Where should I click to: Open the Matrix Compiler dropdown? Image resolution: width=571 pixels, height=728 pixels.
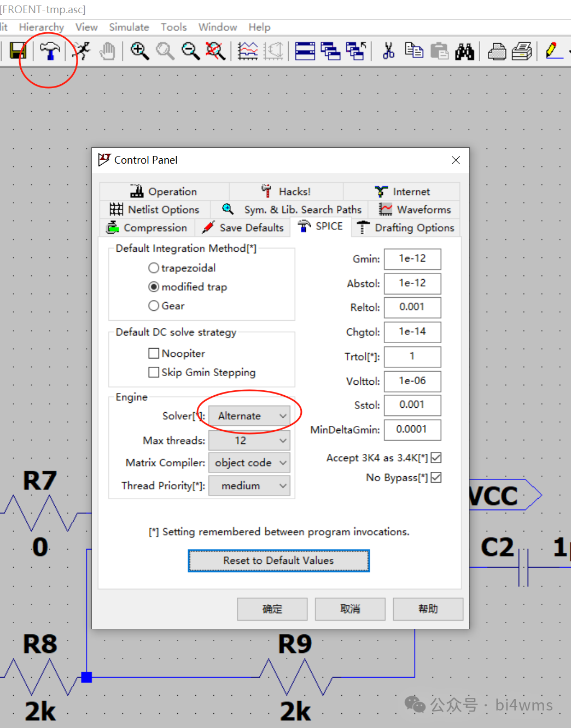coord(249,463)
